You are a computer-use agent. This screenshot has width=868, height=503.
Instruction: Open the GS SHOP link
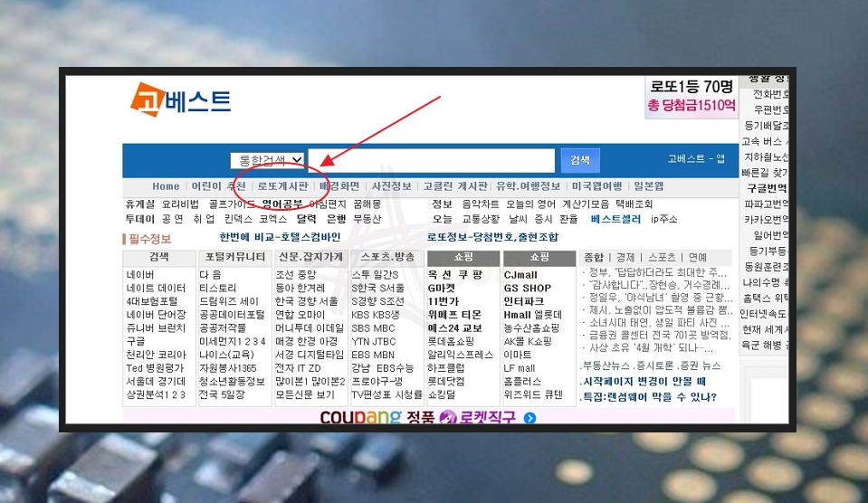(x=527, y=289)
